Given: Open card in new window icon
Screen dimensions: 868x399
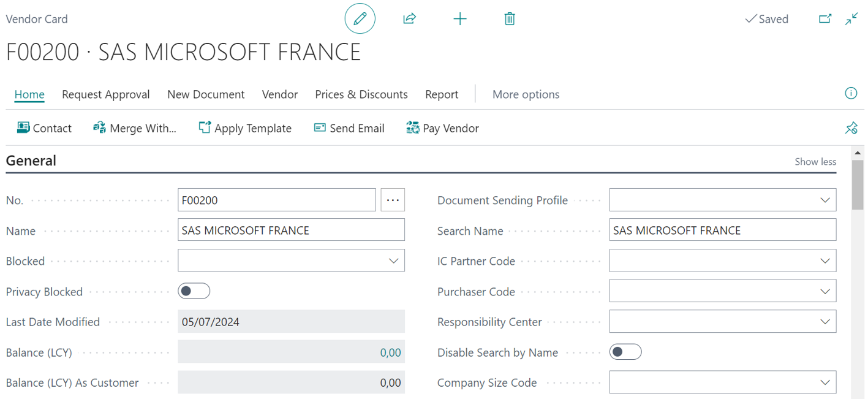Looking at the screenshot, I should tap(825, 19).
